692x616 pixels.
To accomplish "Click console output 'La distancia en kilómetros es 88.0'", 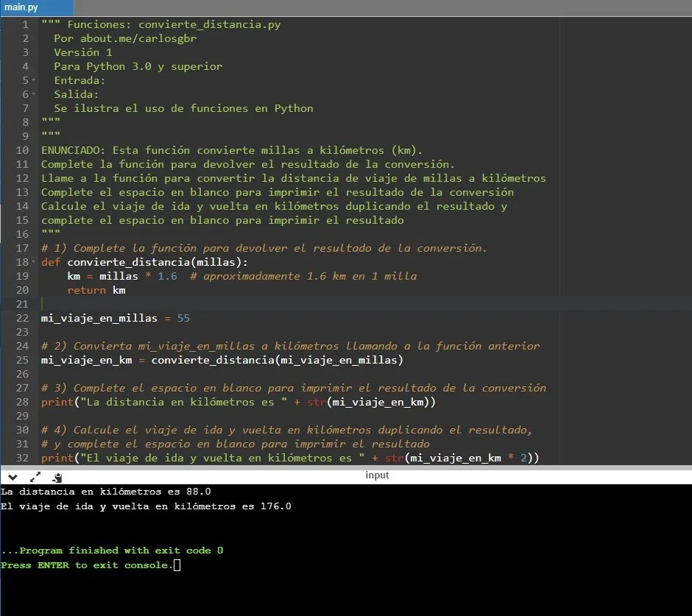I will 105,492.
